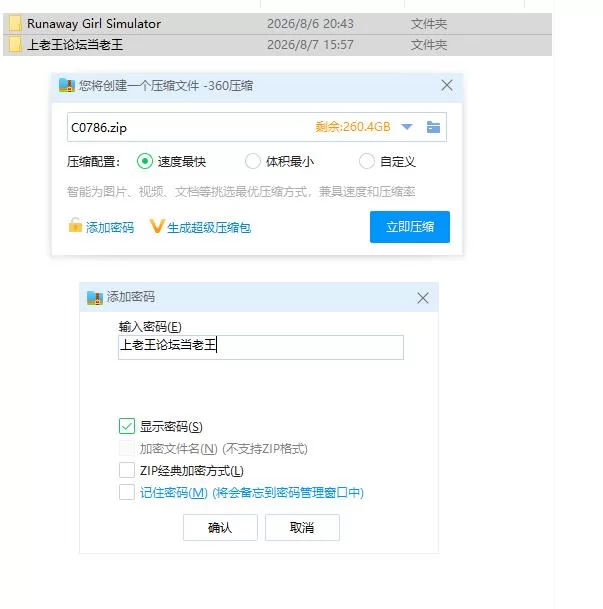603x609 pixels.
Task: Confirm the password with 确认
Action: click(220, 527)
